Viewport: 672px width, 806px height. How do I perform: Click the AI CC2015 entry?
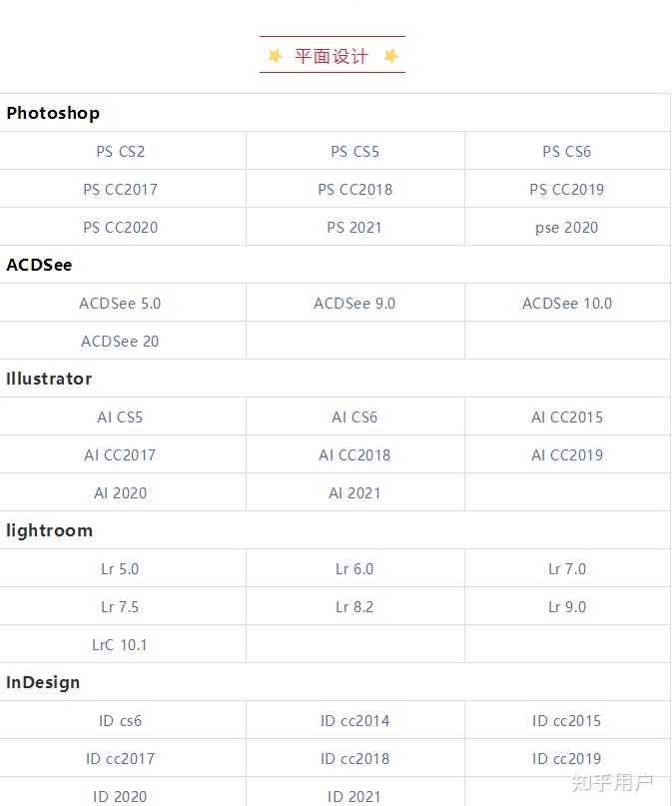[567, 416]
